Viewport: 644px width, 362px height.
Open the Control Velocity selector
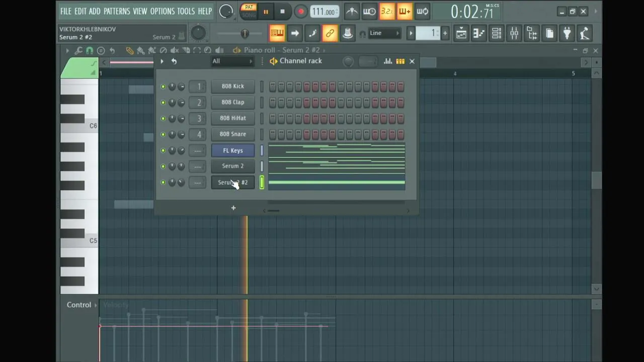[x=83, y=305]
